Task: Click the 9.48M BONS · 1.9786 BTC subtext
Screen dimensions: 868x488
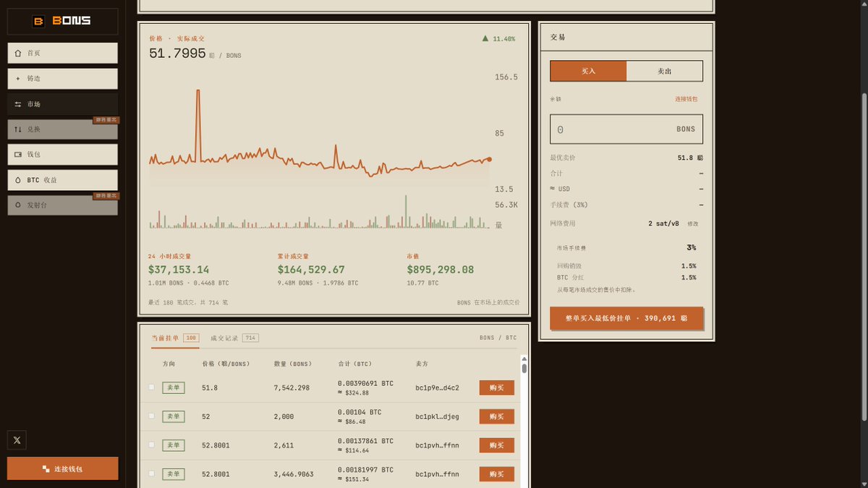Action: (x=318, y=283)
